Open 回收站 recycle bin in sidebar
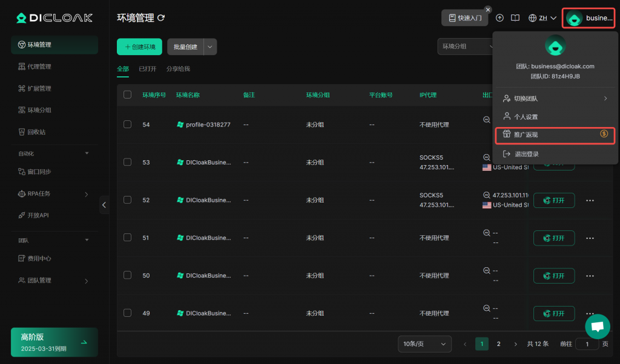 tap(36, 132)
